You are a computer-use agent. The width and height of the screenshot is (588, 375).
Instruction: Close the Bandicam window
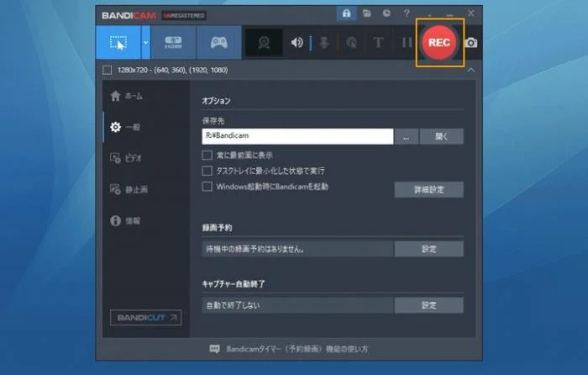click(471, 13)
